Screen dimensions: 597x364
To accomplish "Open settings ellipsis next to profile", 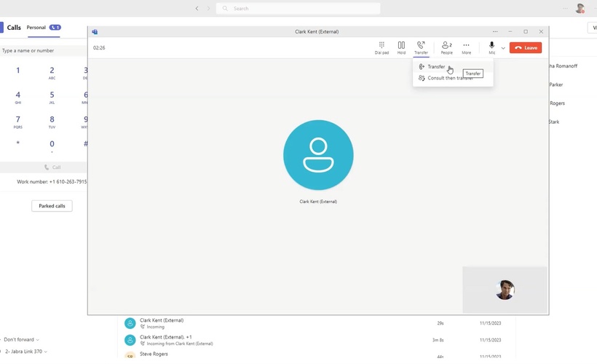I will coord(566,9).
